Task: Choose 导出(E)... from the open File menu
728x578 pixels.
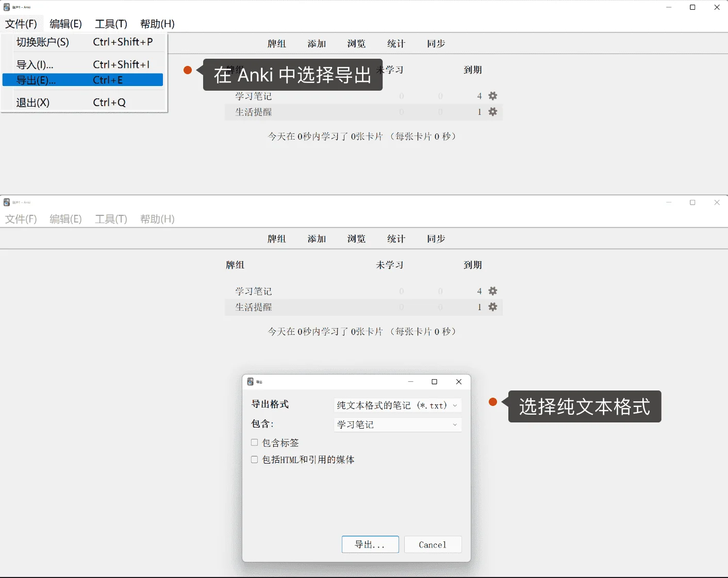Action: click(x=82, y=80)
